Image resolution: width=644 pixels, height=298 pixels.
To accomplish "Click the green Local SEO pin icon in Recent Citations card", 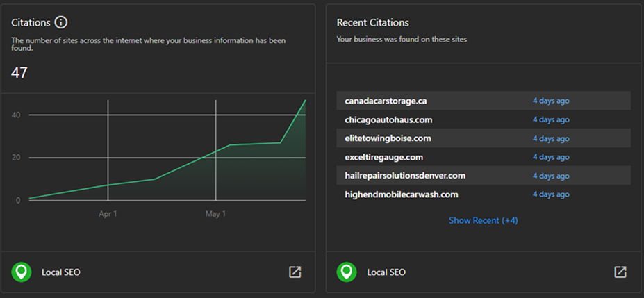I will tap(347, 272).
